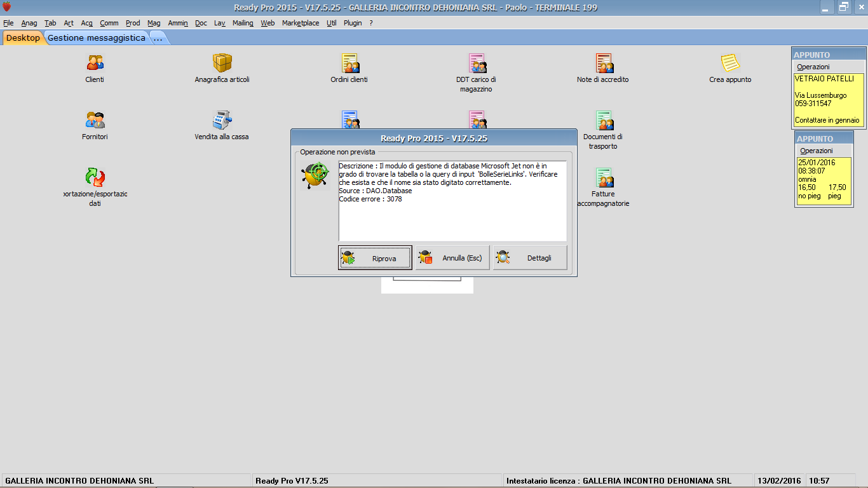Click the strawberry application icon in title bar

7,7
